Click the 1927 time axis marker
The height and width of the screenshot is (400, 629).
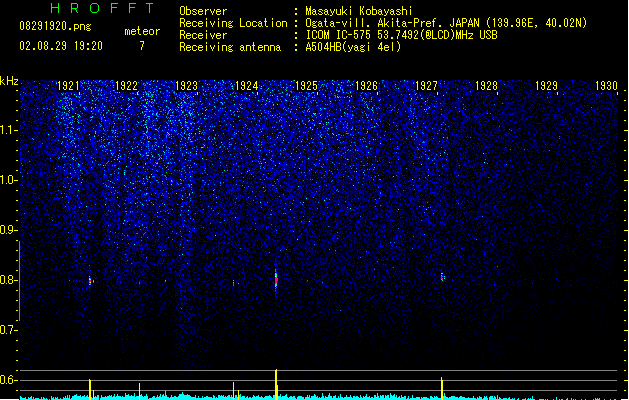pos(426,86)
